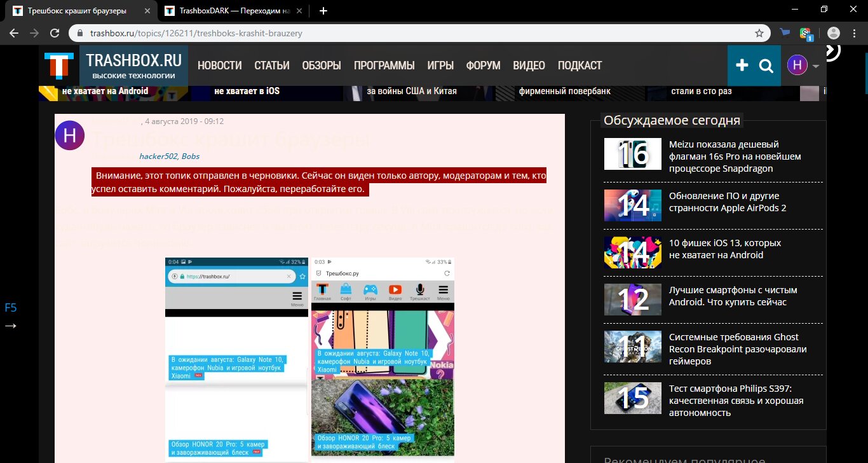Viewport: 868px width, 463px height.
Task: Click the H user avatar in site header
Action: [797, 65]
